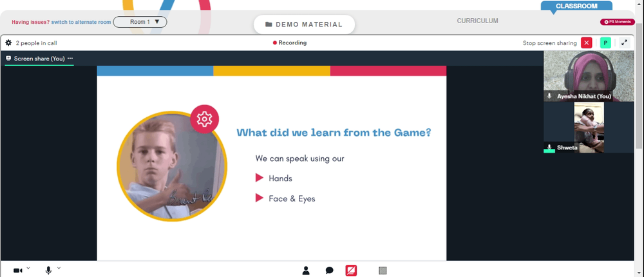Click the Recording indicator
The image size is (644, 277).
(290, 43)
